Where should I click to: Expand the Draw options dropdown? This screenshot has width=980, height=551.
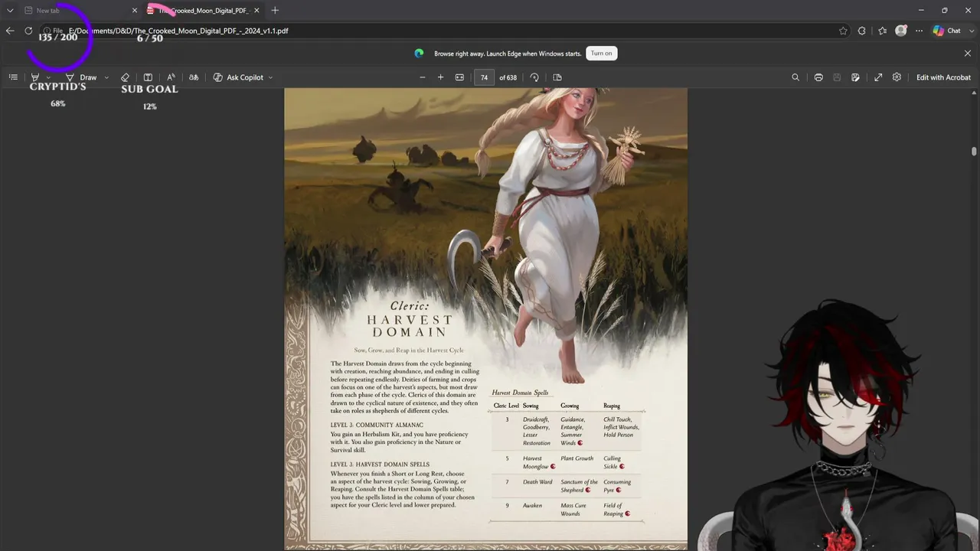tap(106, 77)
